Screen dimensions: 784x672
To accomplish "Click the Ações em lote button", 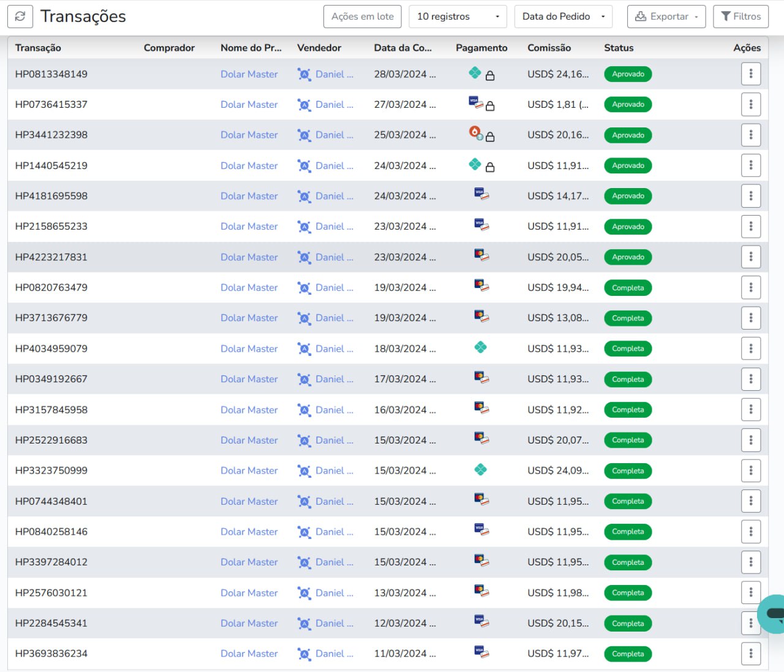I will [363, 17].
